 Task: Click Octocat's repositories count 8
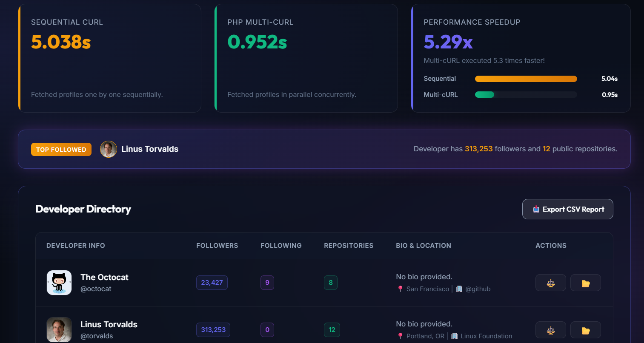(x=331, y=283)
